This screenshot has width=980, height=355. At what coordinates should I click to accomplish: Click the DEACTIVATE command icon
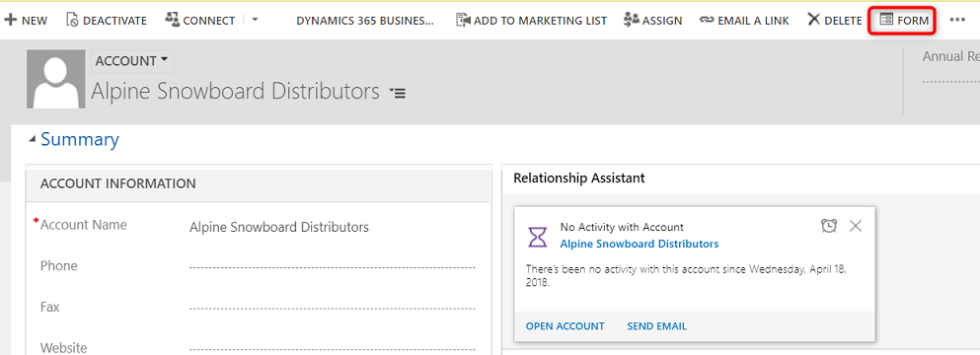pos(72,20)
